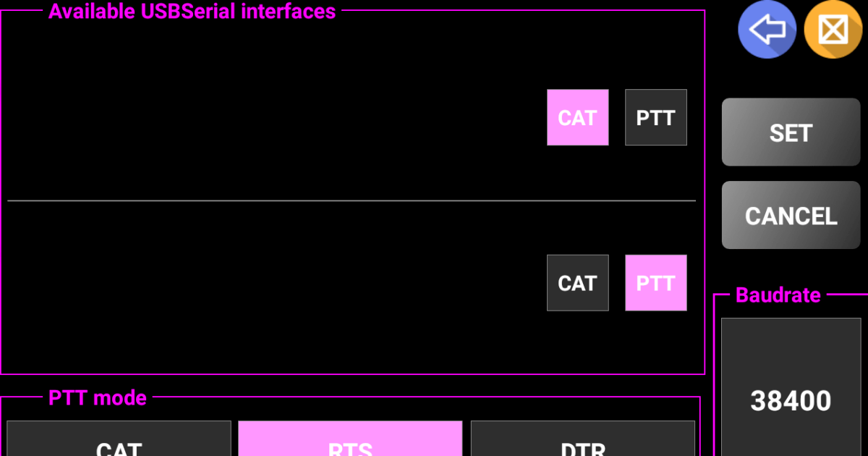This screenshot has width=868, height=456.
Task: Click the blue back arrow icon
Action: (x=767, y=30)
